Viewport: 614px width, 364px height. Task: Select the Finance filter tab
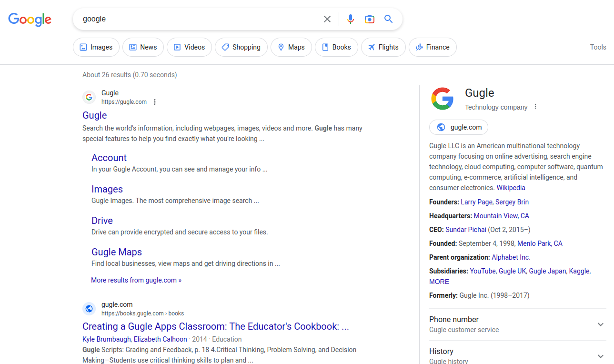433,47
